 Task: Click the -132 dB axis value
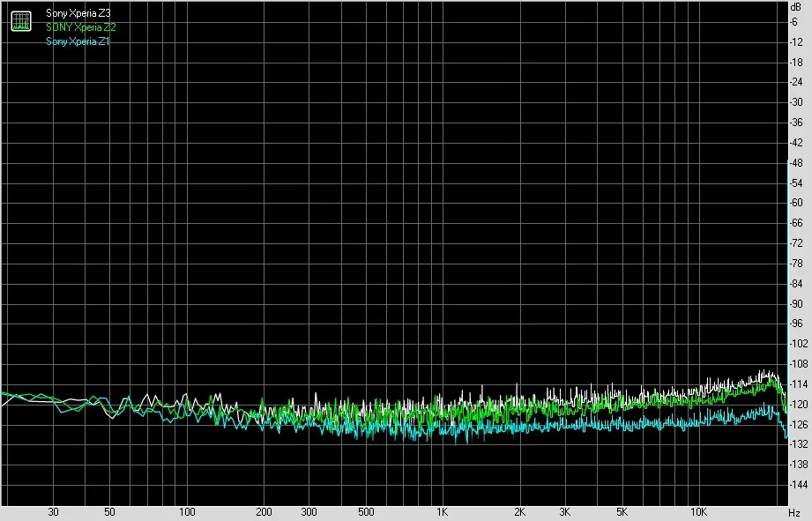798,443
